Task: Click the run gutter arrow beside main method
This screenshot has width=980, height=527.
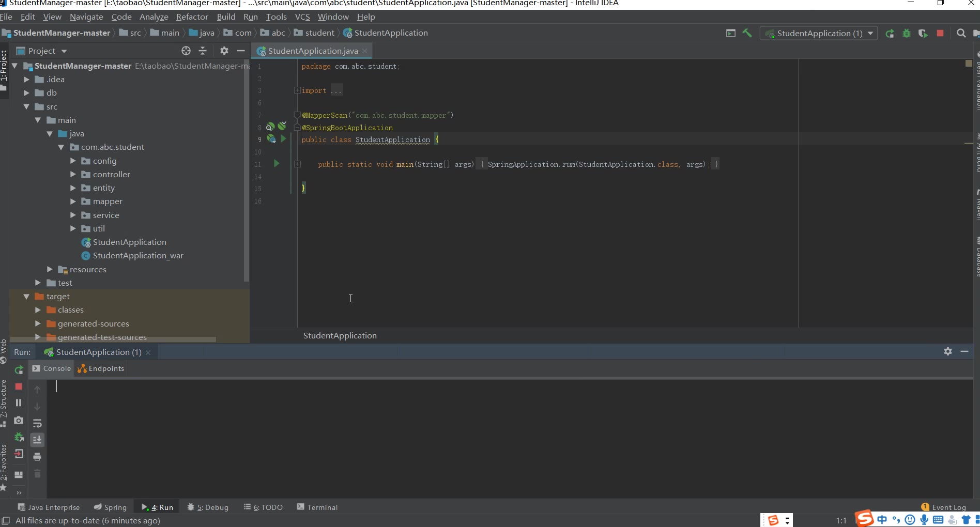Action: [277, 164]
